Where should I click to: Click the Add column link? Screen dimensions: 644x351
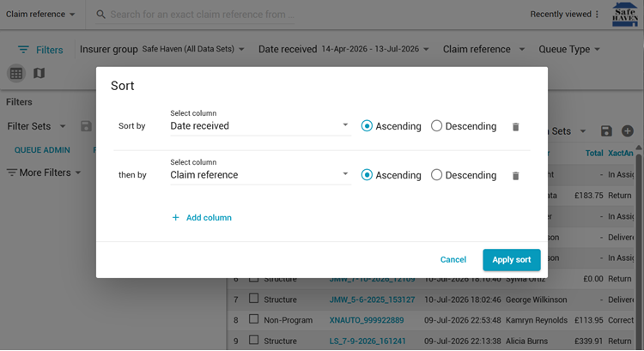[209, 218]
